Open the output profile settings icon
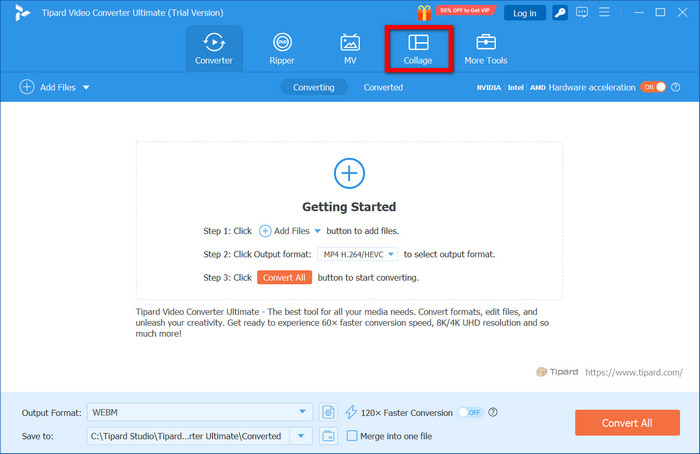This screenshot has width=700, height=454. tap(329, 412)
